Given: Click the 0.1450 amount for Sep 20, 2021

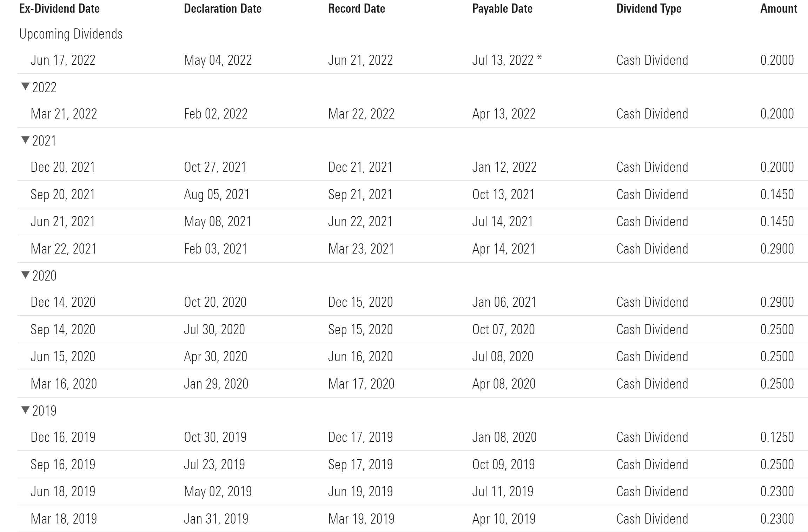Looking at the screenshot, I should coord(777,195).
